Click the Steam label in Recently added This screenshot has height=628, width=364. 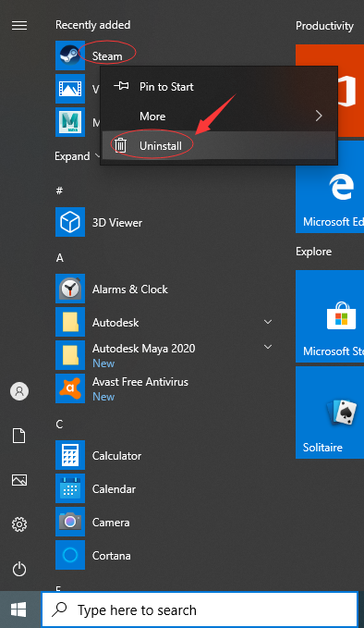point(107,56)
